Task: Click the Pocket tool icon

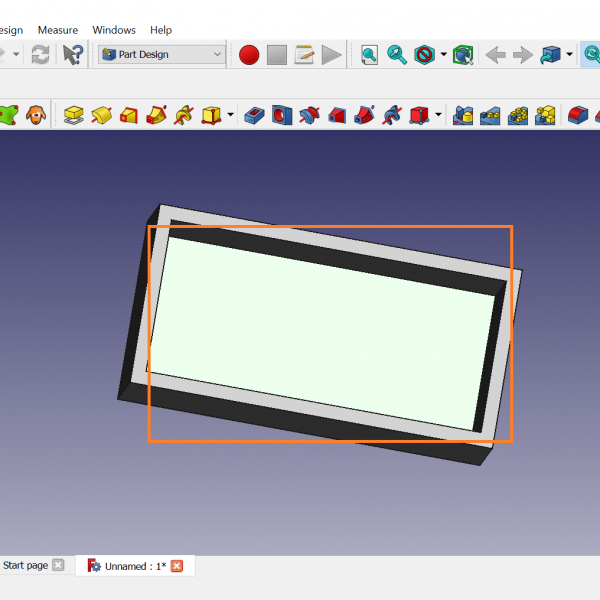Action: point(255,115)
